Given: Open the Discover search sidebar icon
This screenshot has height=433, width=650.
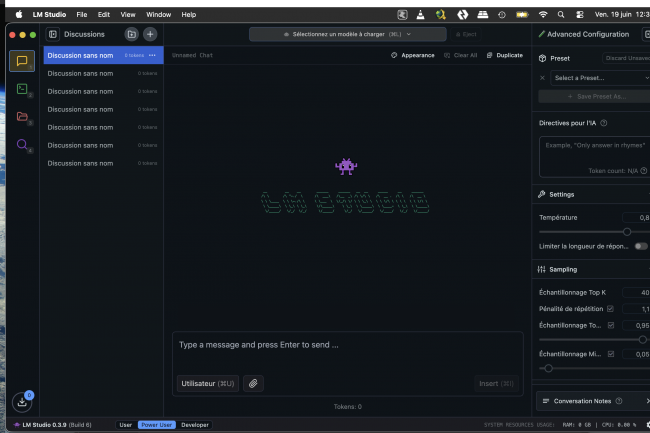Looking at the screenshot, I should click(22, 144).
